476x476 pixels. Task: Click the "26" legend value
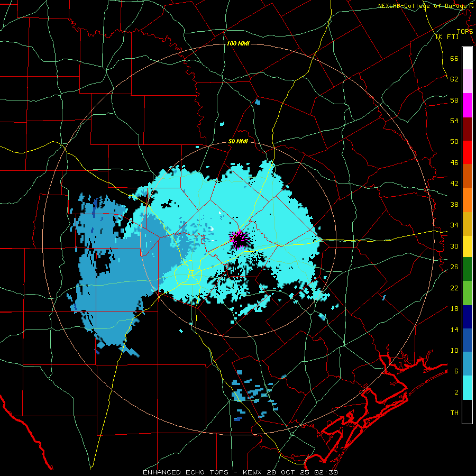[454, 267]
